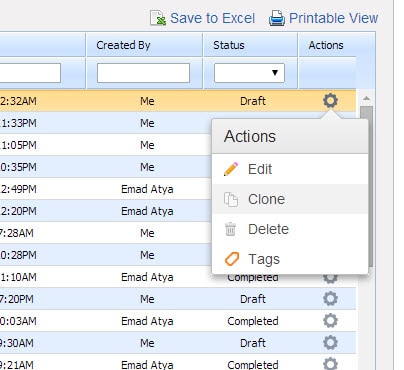Click the trash can icon beside Delete

(230, 229)
